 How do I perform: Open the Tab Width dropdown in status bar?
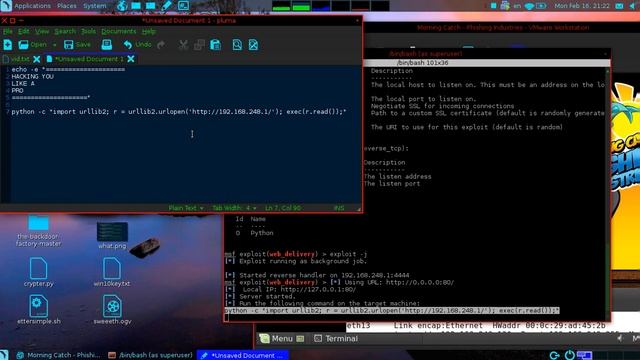[234, 208]
